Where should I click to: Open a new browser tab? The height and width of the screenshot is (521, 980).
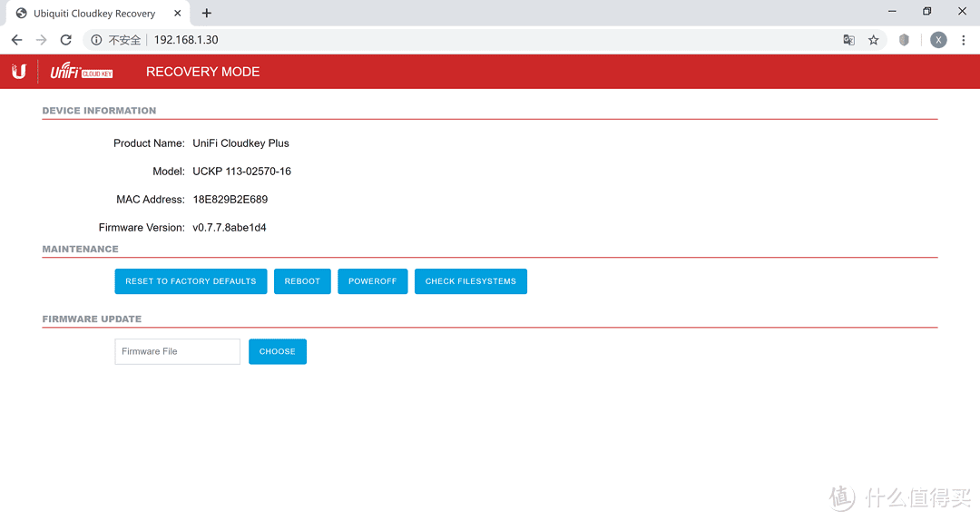(x=207, y=14)
